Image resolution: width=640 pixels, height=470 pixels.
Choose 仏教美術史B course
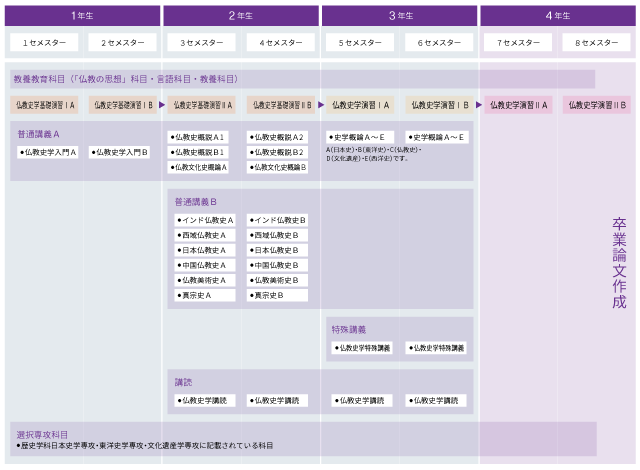[277, 280]
